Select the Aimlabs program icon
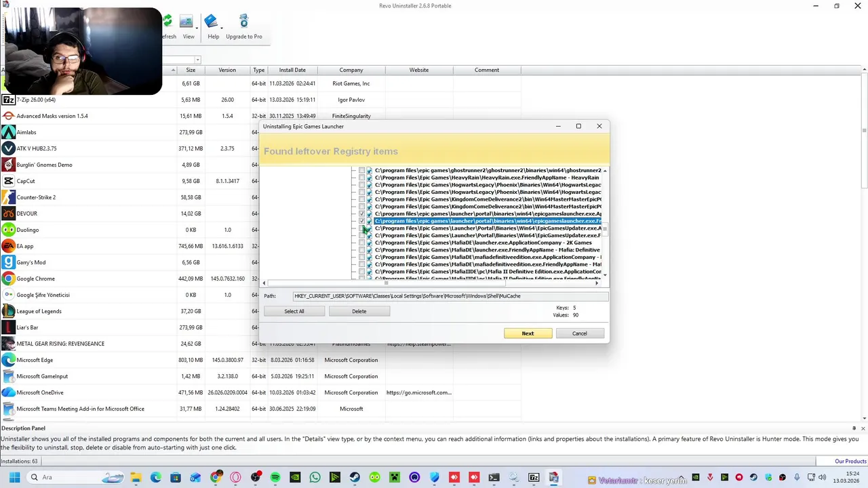 (x=8, y=132)
